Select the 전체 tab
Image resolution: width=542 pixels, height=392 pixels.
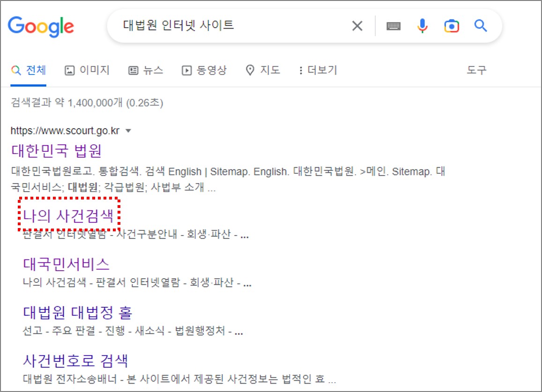(29, 70)
